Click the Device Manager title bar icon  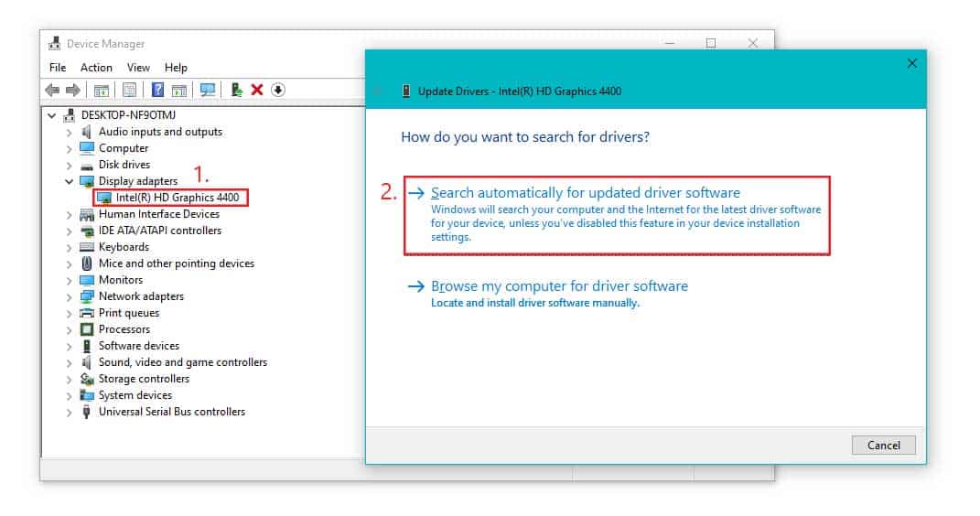click(54, 44)
